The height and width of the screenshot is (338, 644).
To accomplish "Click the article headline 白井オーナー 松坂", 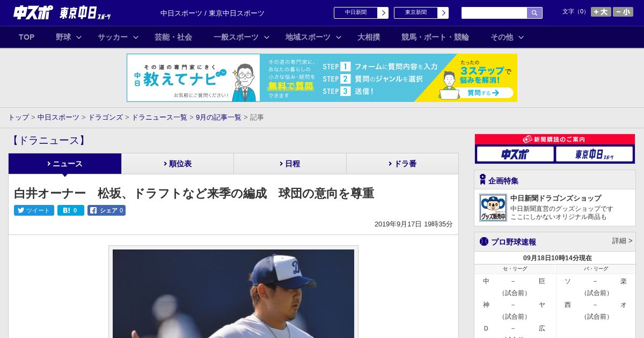I will [194, 193].
